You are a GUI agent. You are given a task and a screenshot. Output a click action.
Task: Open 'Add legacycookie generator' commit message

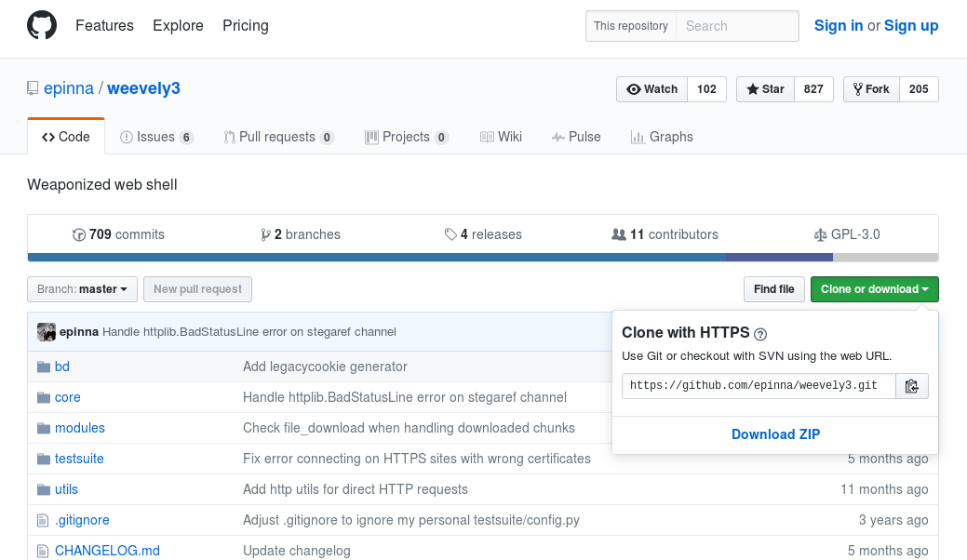pyautogui.click(x=325, y=367)
